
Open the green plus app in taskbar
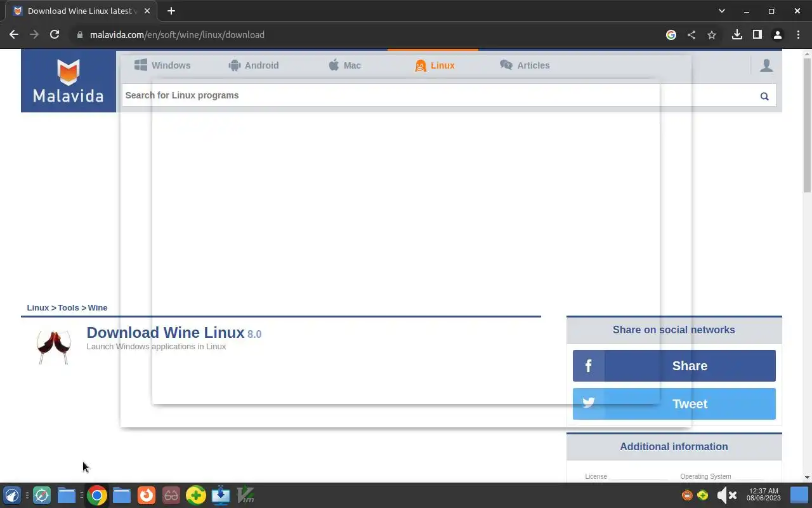(x=196, y=495)
